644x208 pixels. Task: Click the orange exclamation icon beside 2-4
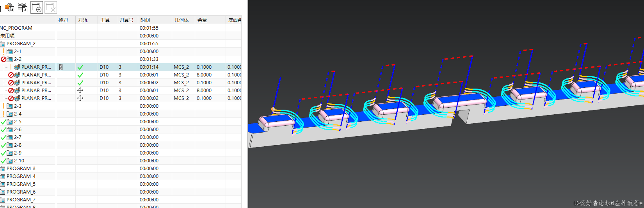(4, 114)
